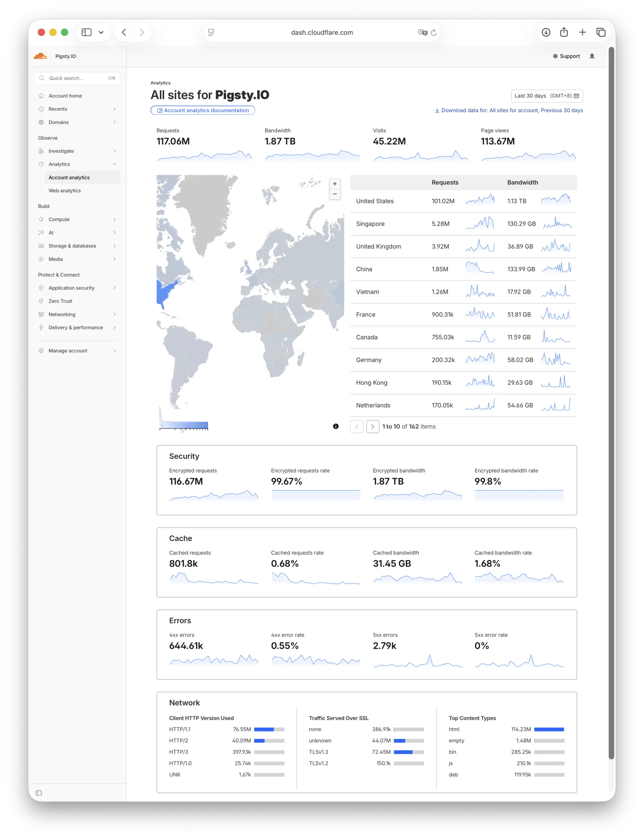Expand the Application security chevron
Image resolution: width=644 pixels, height=839 pixels.
point(115,288)
